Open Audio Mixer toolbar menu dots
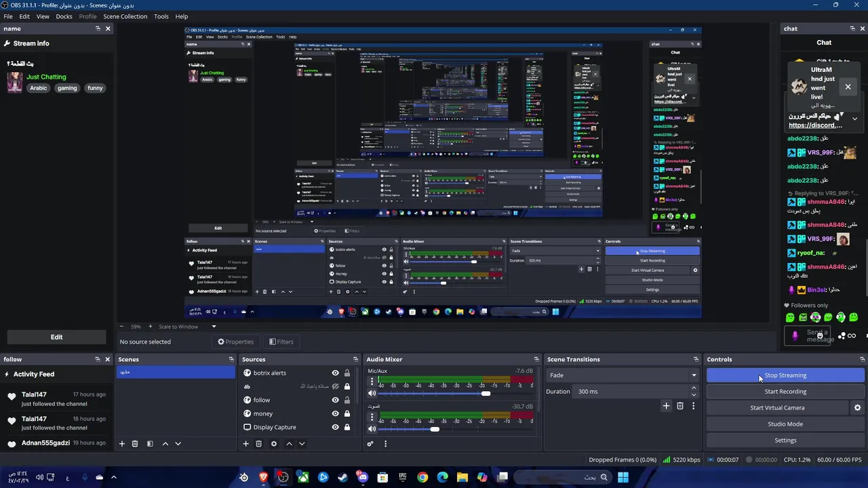868x488 pixels. tap(385, 444)
